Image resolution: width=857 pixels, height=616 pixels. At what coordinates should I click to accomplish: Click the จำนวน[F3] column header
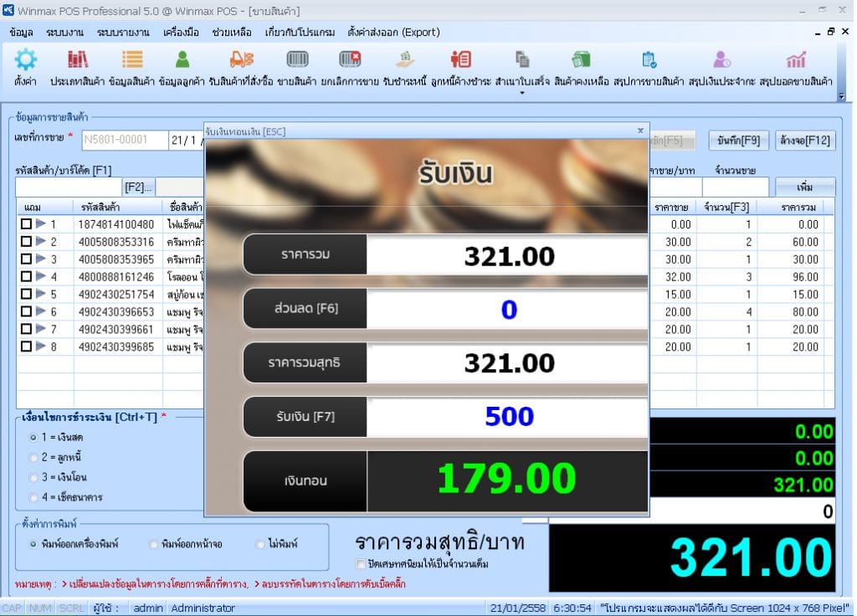pyautogui.click(x=726, y=208)
